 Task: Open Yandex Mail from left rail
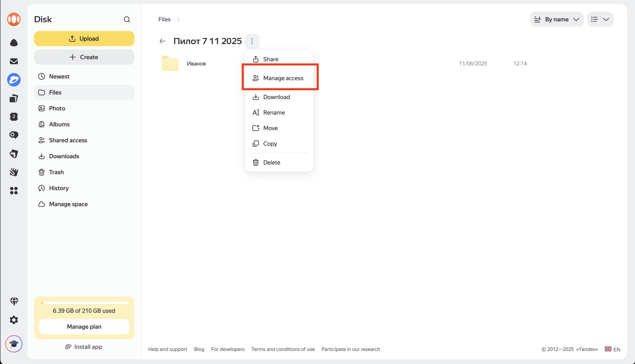tap(14, 61)
